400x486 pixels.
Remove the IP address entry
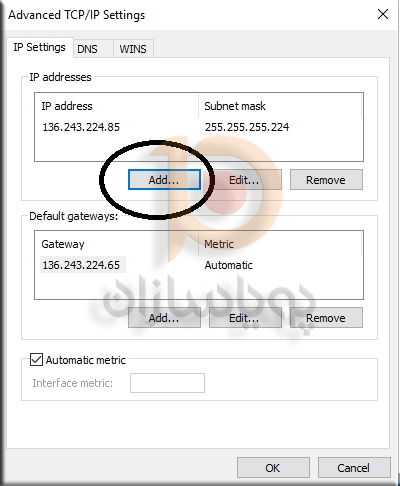(x=326, y=180)
